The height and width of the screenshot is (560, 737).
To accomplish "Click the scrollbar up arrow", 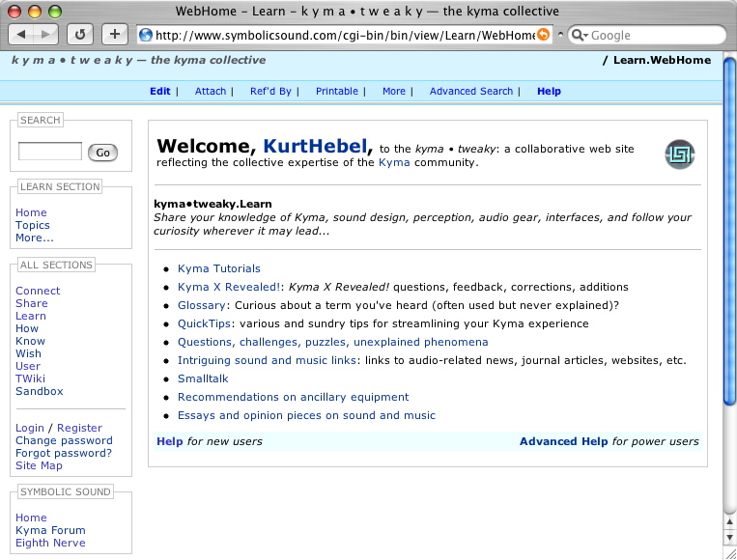I will click(729, 521).
